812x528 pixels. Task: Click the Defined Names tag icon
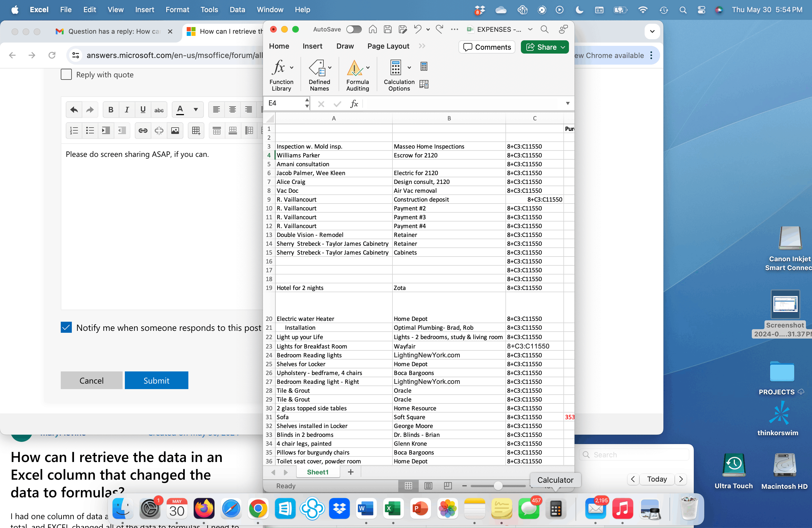tap(317, 67)
